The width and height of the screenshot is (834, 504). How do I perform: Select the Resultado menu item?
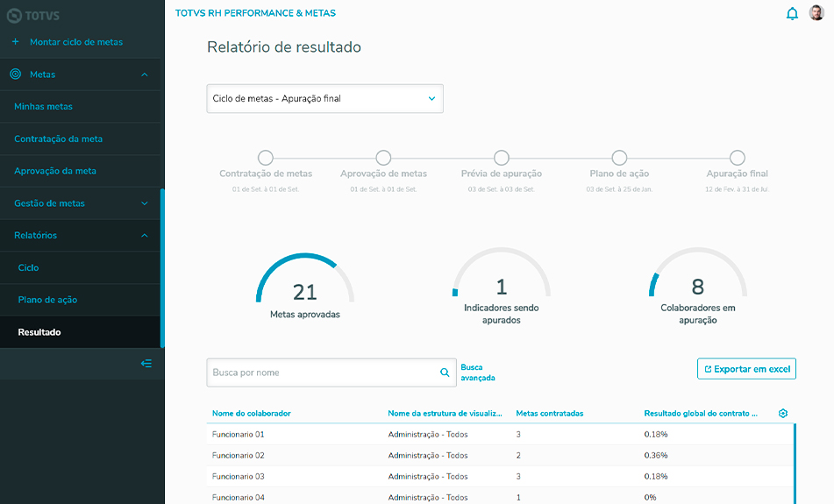pyautogui.click(x=80, y=331)
